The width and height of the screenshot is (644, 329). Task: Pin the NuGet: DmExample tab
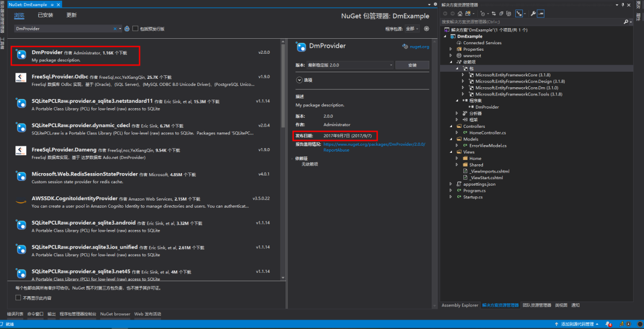click(x=51, y=5)
